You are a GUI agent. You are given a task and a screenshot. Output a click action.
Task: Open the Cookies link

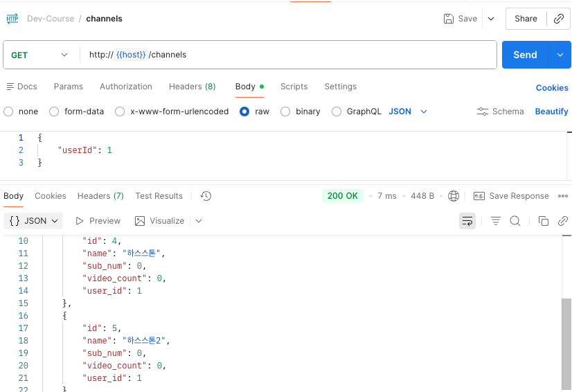pyautogui.click(x=551, y=88)
